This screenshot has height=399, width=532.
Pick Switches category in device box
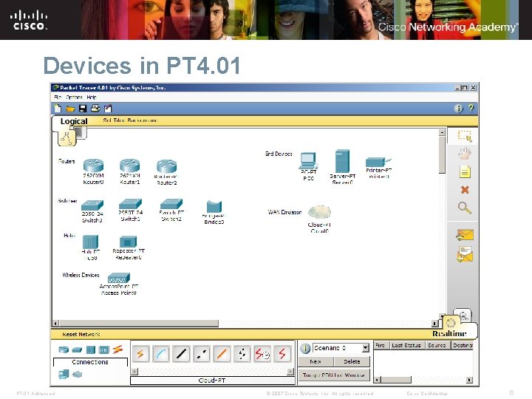(x=78, y=349)
